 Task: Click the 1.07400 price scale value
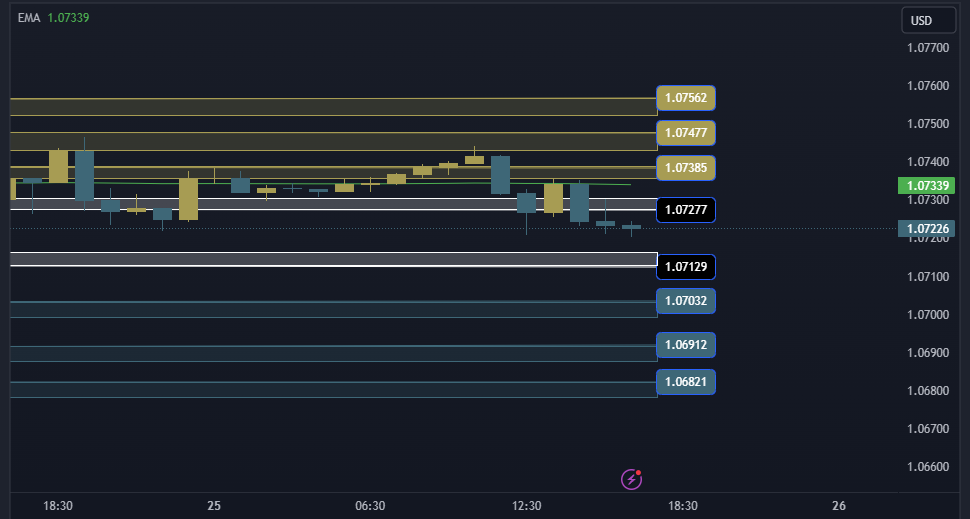click(x=928, y=162)
